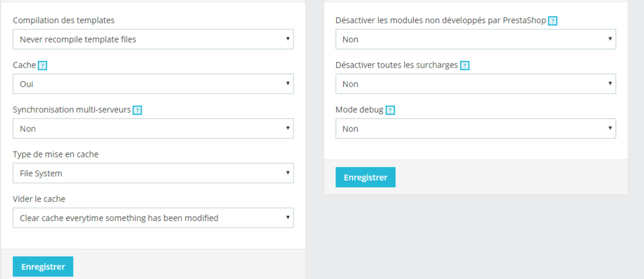Click Enregistrer button in the right panel

(365, 177)
